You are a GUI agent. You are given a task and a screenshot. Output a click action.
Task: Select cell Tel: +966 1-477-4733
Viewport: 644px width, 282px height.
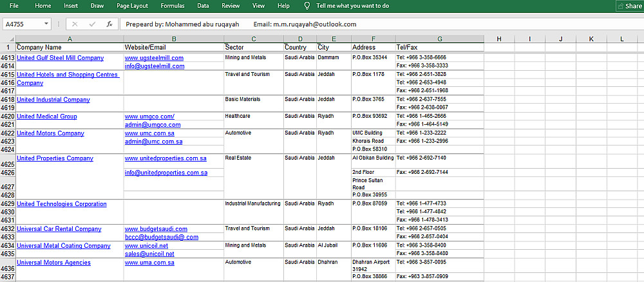439,203
